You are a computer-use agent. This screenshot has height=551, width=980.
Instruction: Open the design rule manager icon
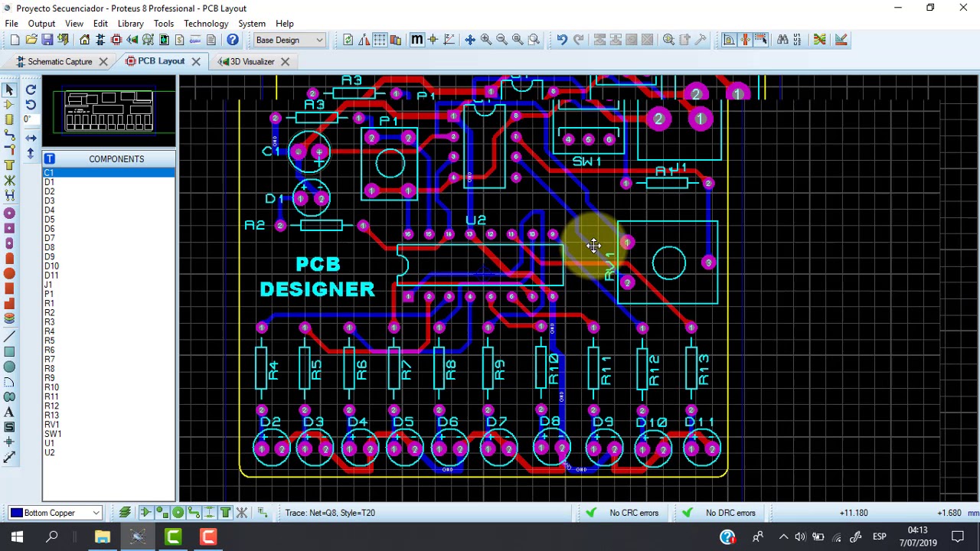coord(841,40)
